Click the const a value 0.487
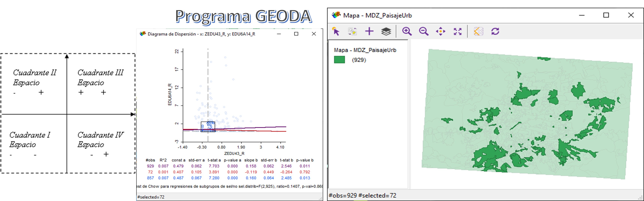Image resolution: width=644 pixels, height=201 pixels. click(178, 178)
